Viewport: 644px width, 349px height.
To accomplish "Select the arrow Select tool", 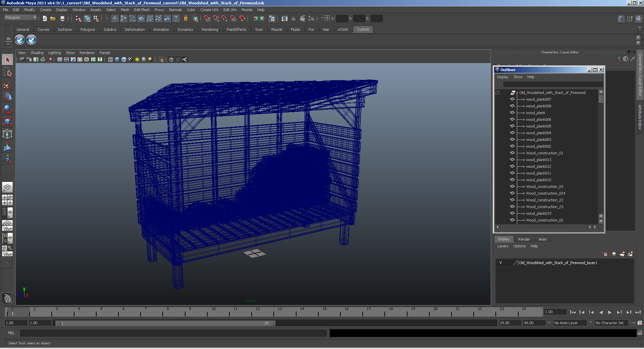I will 7,60.
